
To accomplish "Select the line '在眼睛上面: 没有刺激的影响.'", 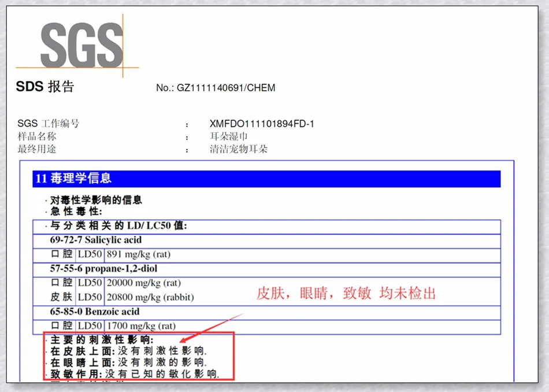I will [128, 362].
